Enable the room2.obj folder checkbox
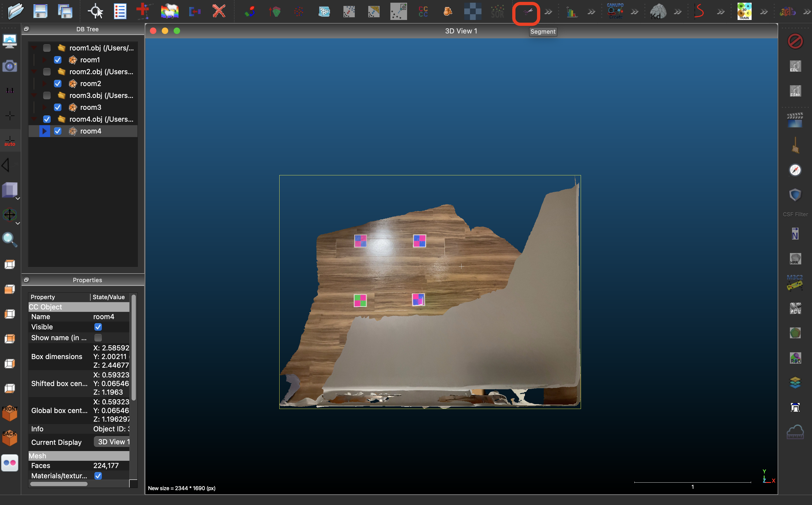 point(47,72)
